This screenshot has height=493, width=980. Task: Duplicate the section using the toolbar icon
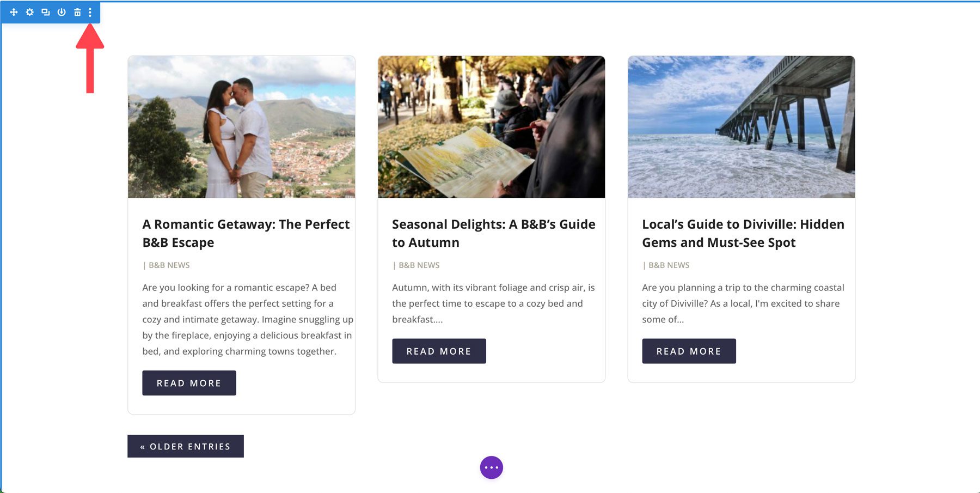[x=46, y=12]
